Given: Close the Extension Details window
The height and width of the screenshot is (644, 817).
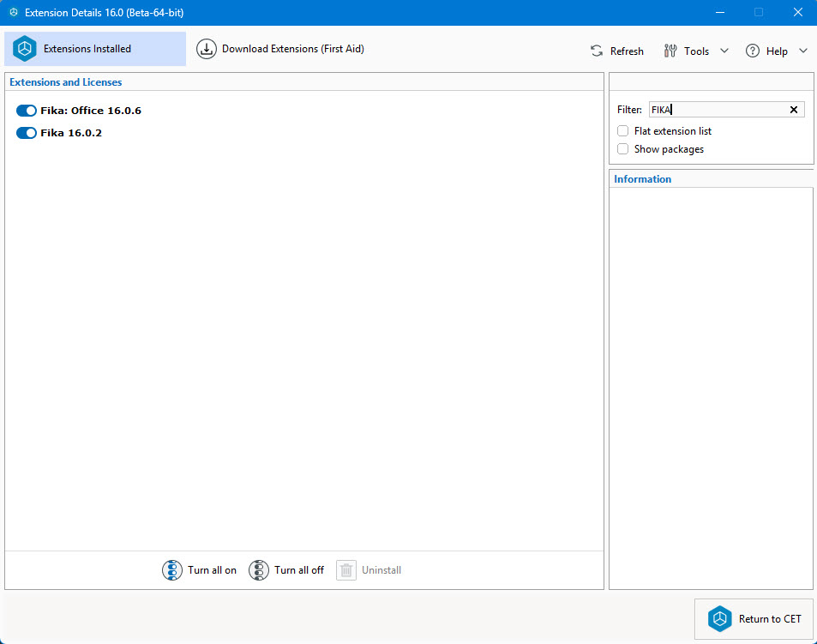Looking at the screenshot, I should coord(798,12).
